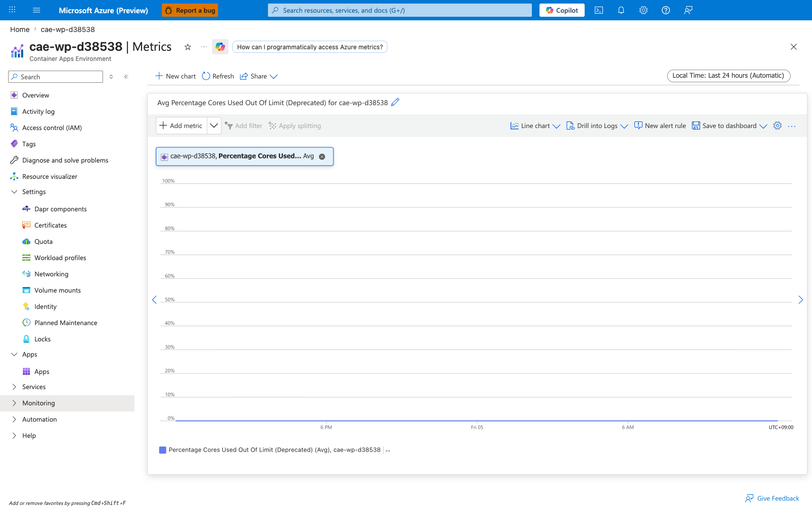Open the notifications bell
Viewport: 812px width, 508px height.
[621, 10]
